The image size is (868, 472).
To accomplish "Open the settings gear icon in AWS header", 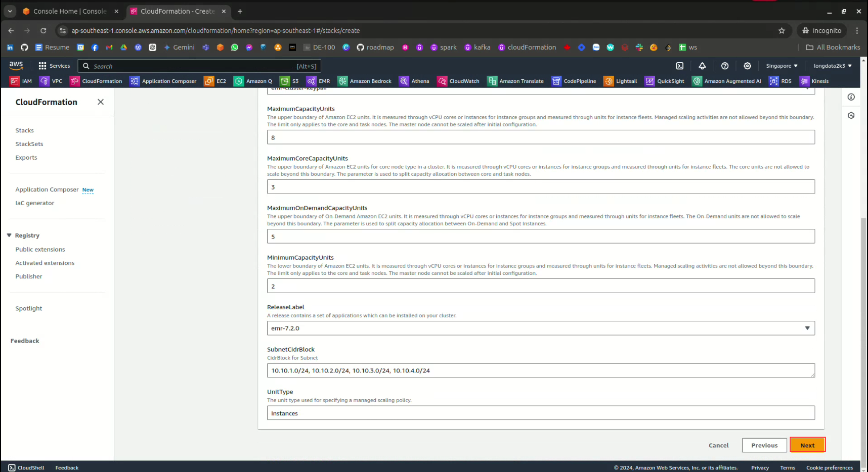I will [747, 66].
